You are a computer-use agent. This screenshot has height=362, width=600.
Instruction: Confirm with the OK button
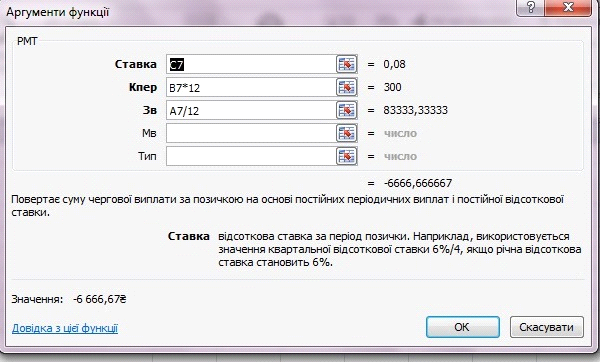463,327
